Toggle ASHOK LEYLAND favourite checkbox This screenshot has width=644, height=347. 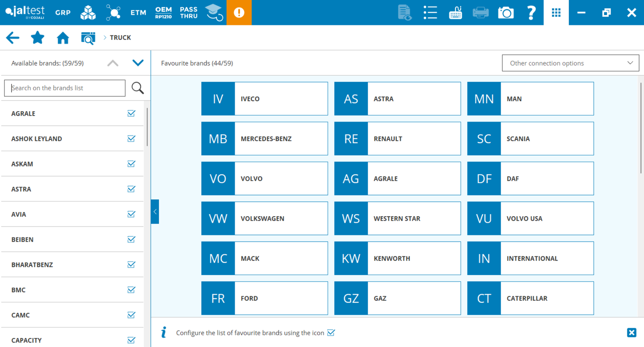coord(131,139)
